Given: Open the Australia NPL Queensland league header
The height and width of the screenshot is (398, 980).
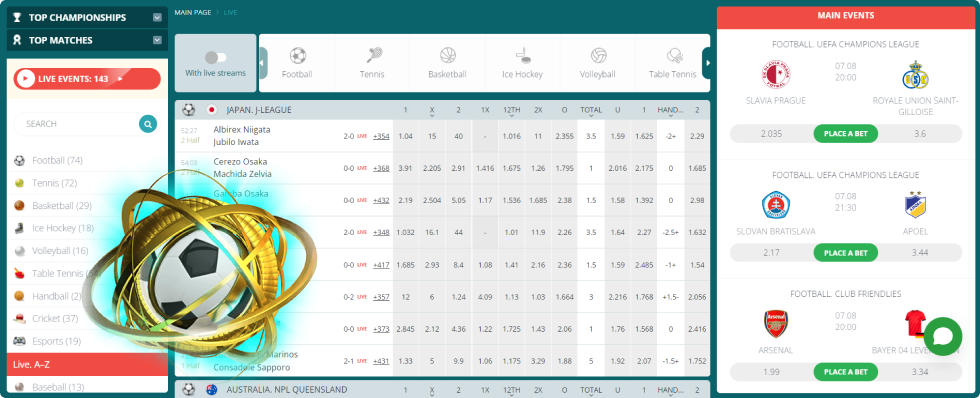Looking at the screenshot, I should (287, 389).
